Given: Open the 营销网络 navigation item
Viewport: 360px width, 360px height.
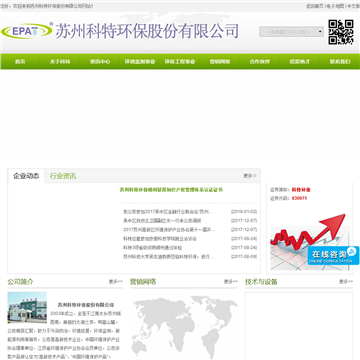Looking at the screenshot, I should tap(220, 62).
